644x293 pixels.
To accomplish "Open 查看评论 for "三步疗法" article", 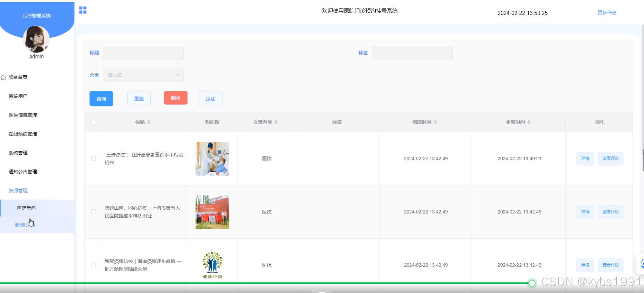I will click(x=610, y=159).
